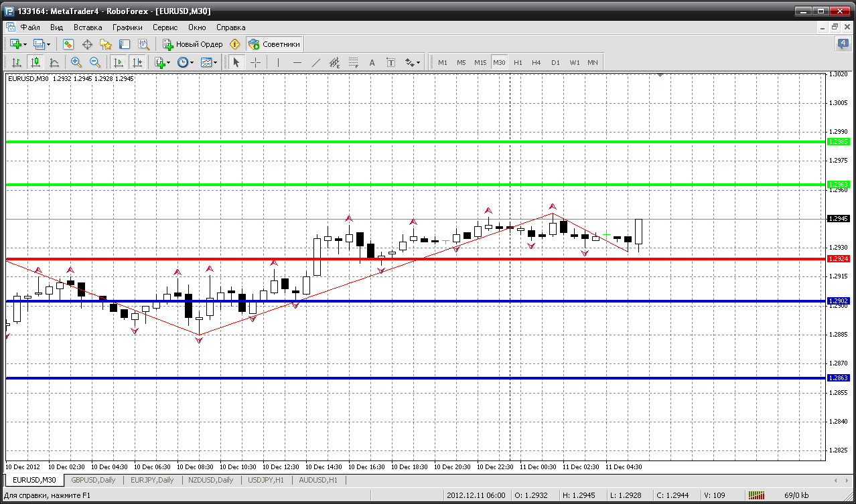Open the Графики menu
This screenshot has width=856, height=504.
[127, 27]
